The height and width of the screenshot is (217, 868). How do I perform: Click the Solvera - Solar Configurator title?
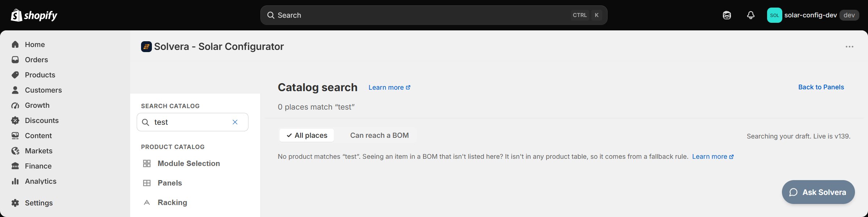[219, 47]
